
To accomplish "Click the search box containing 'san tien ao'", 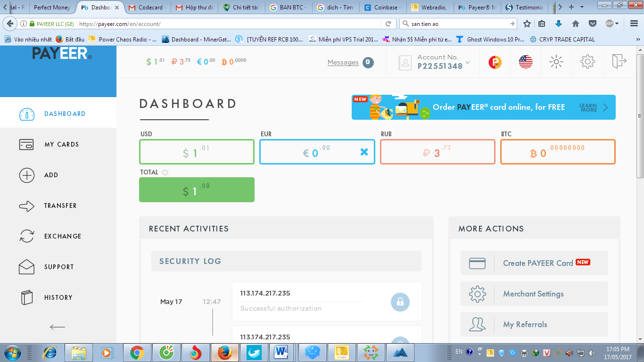I will click(458, 24).
